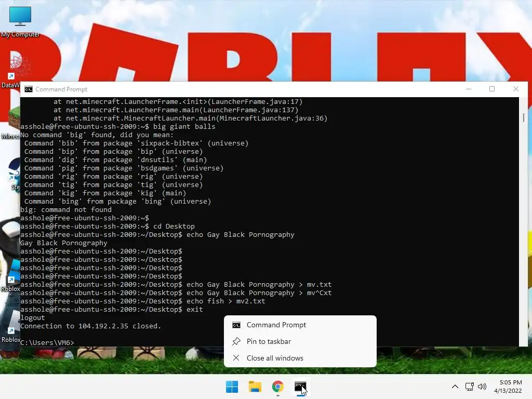This screenshot has height=399, width=532.
Task: Click the 'exit' command line
Action: (x=112, y=310)
